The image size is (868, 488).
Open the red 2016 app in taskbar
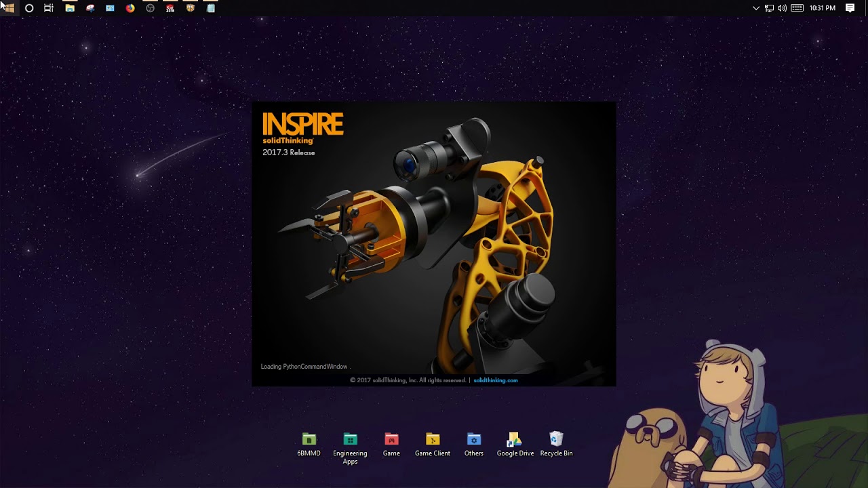pyautogui.click(x=170, y=8)
